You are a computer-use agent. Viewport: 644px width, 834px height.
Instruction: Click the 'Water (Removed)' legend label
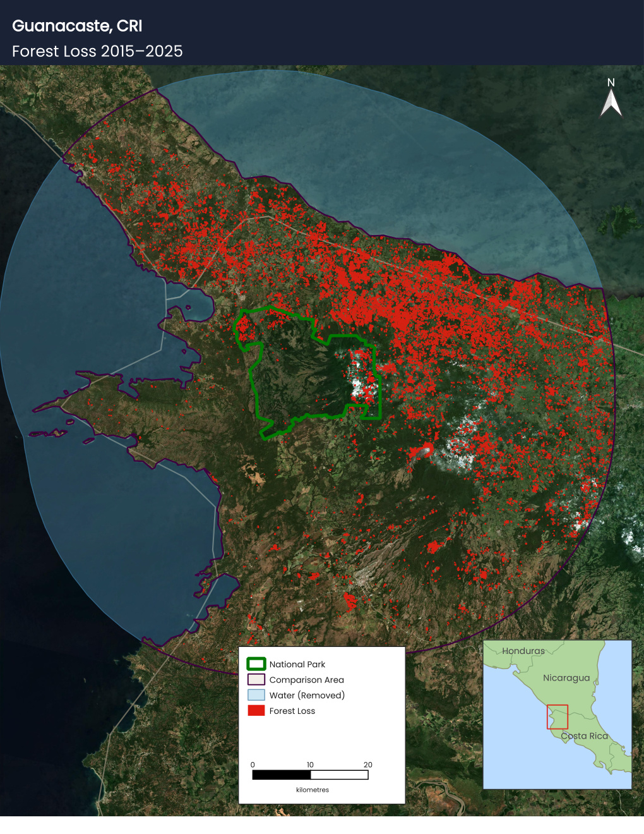tap(307, 695)
